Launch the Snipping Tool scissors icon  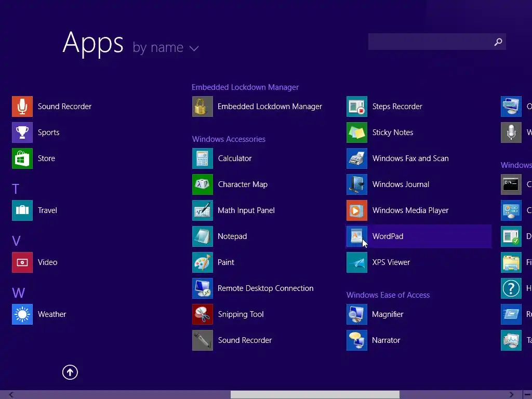(203, 314)
